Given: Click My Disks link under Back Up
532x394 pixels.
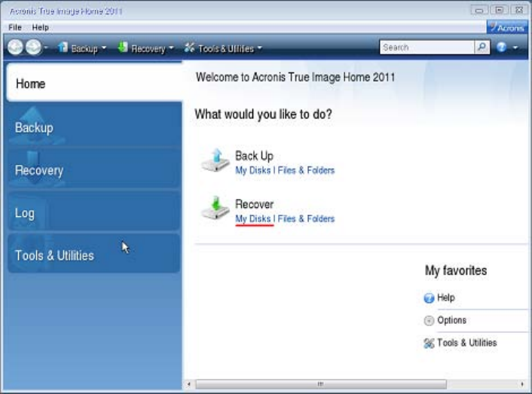Looking at the screenshot, I should click(x=253, y=170).
